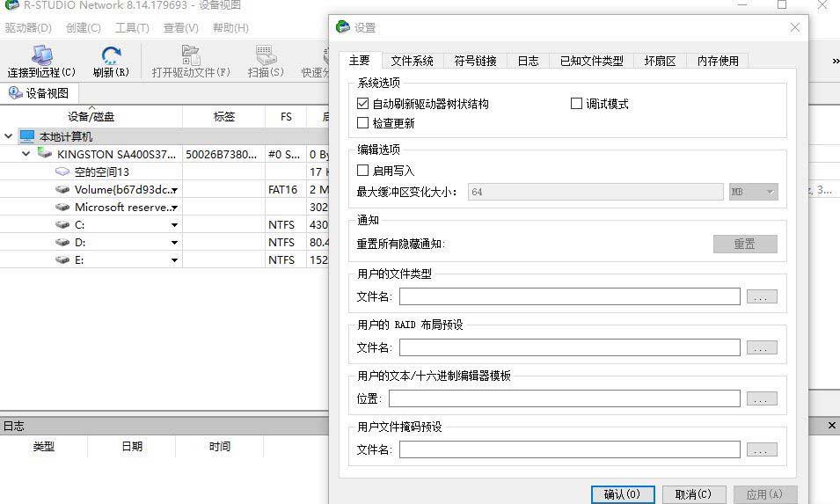
Task: Open dropdown arrow for C: drive
Action: point(175,225)
